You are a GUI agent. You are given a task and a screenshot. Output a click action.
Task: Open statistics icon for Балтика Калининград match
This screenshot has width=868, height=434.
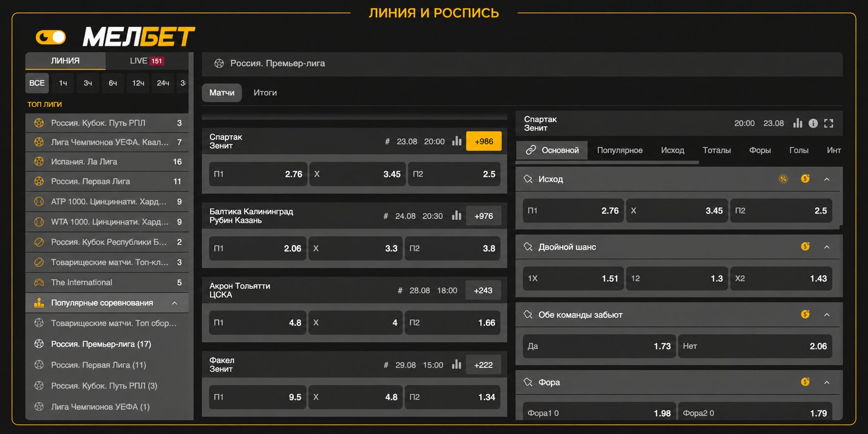pyautogui.click(x=457, y=215)
